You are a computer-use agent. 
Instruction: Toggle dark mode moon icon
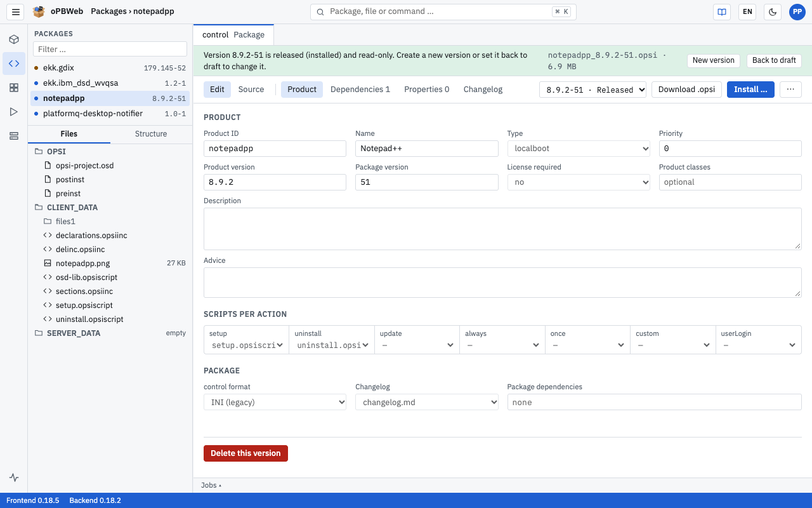pos(772,11)
